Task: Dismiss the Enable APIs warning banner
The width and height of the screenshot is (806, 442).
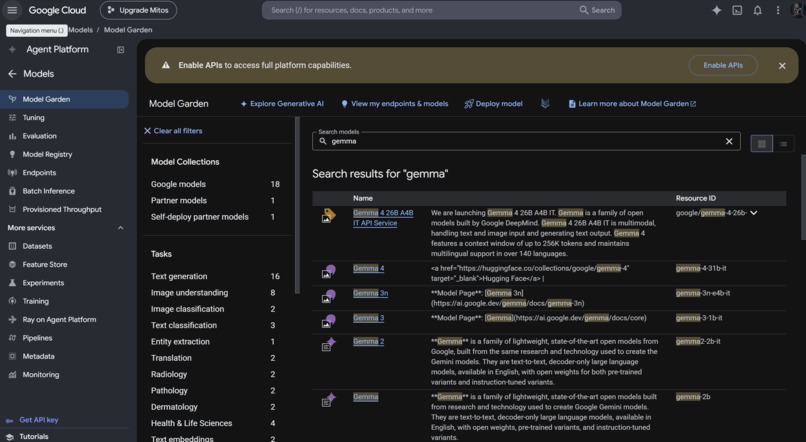Action: point(782,66)
